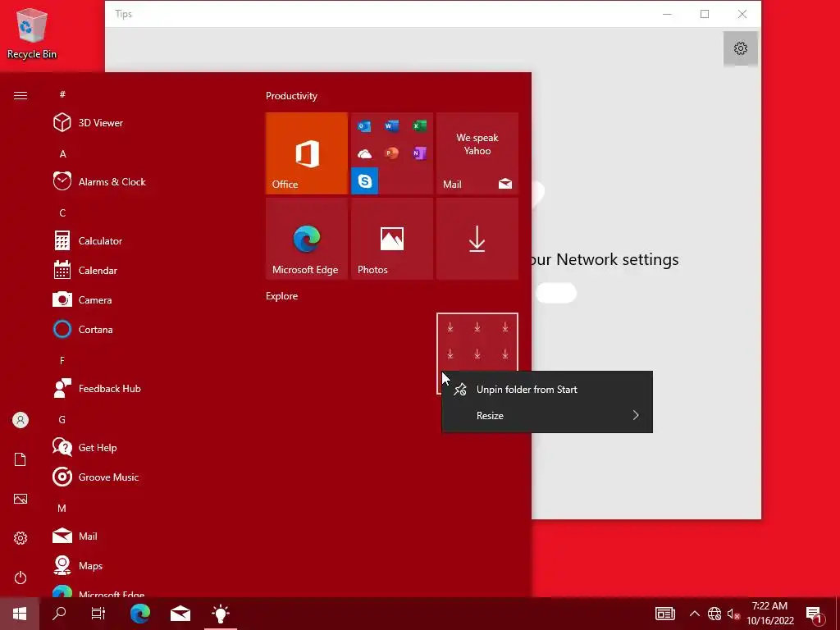Click the letter G section header
Image resolution: width=840 pixels, height=630 pixels.
(62, 419)
